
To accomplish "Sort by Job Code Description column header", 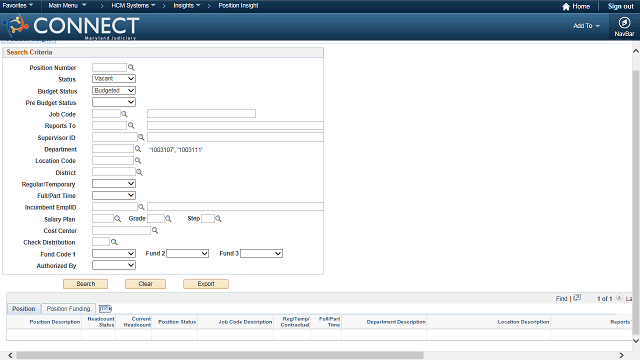I will point(245,322).
